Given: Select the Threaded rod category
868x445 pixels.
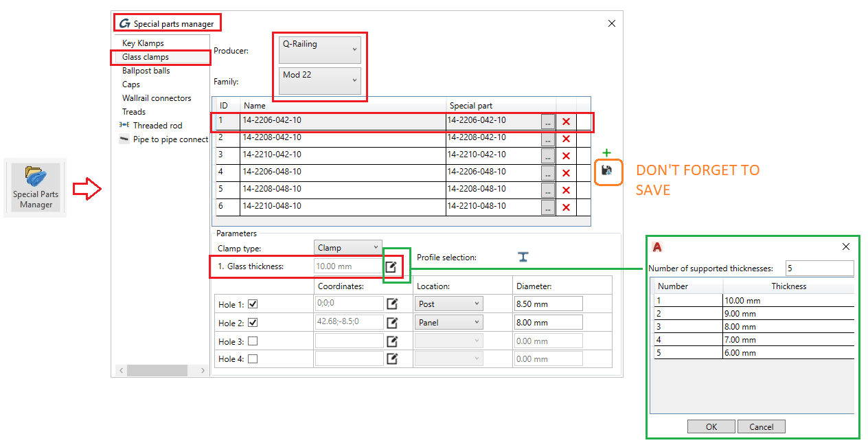Looking at the screenshot, I should click(x=159, y=125).
